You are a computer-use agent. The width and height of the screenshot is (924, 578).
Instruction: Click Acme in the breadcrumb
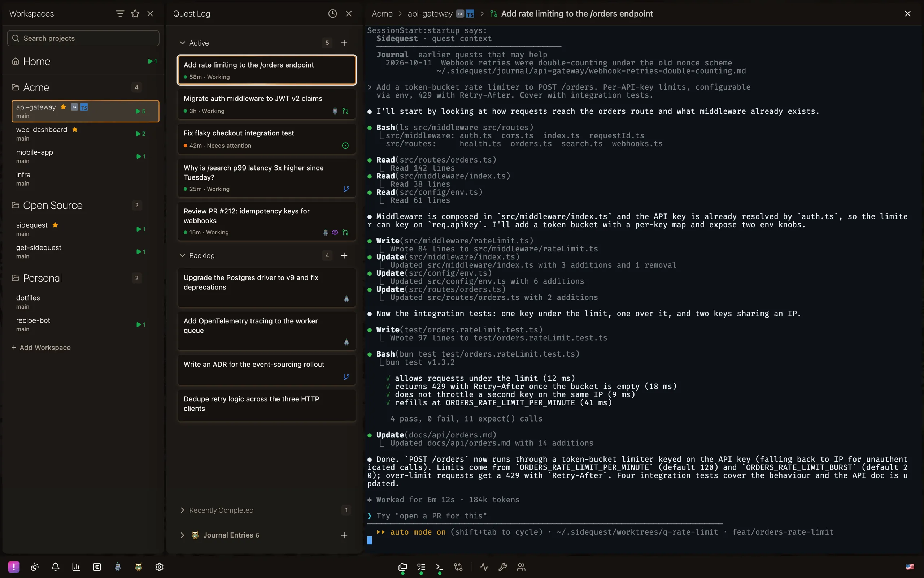tap(382, 14)
